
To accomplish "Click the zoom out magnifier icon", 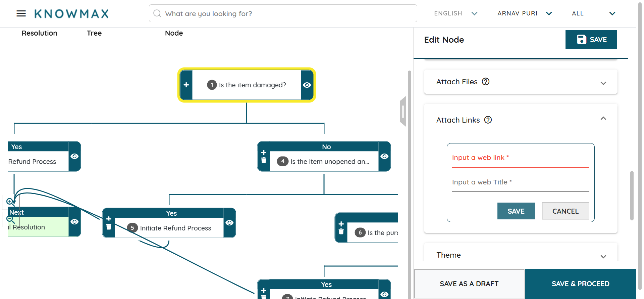I will tap(10, 219).
